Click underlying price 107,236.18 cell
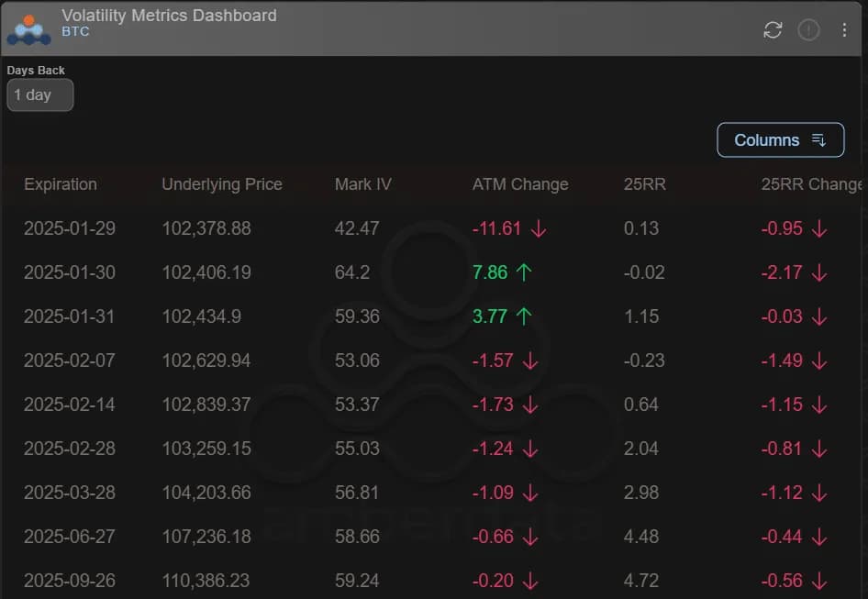The image size is (868, 599). point(206,537)
